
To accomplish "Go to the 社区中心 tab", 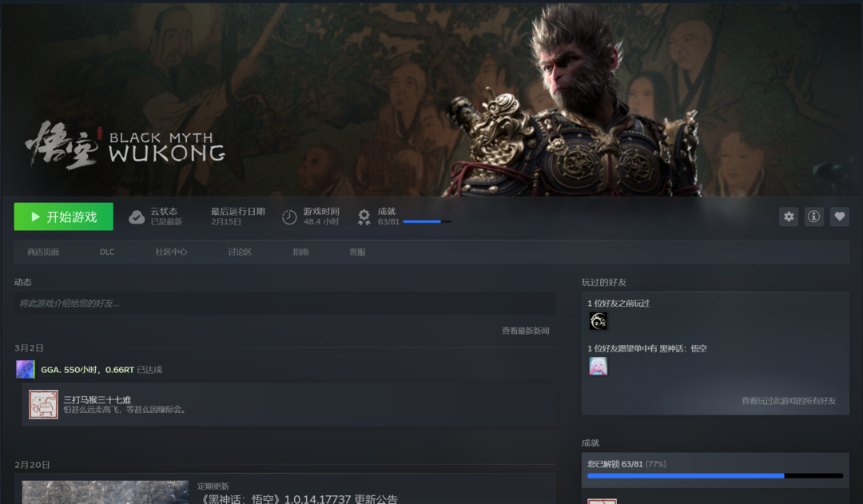I will pyautogui.click(x=171, y=252).
